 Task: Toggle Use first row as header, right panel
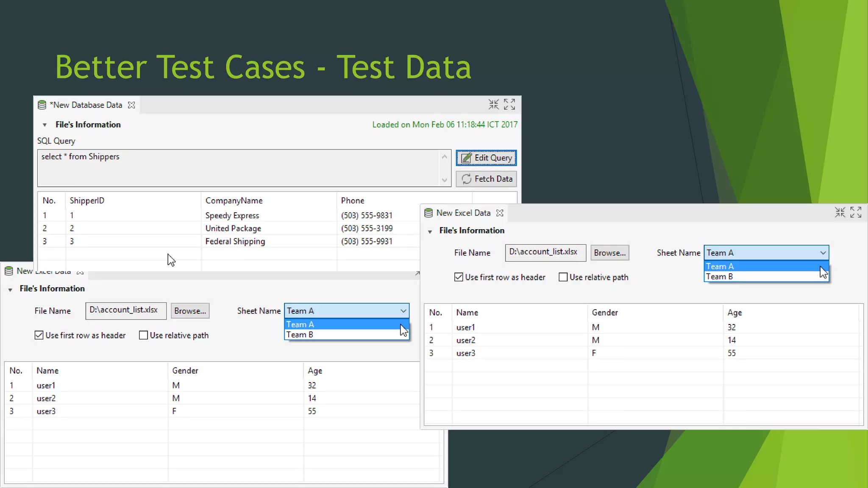[458, 277]
